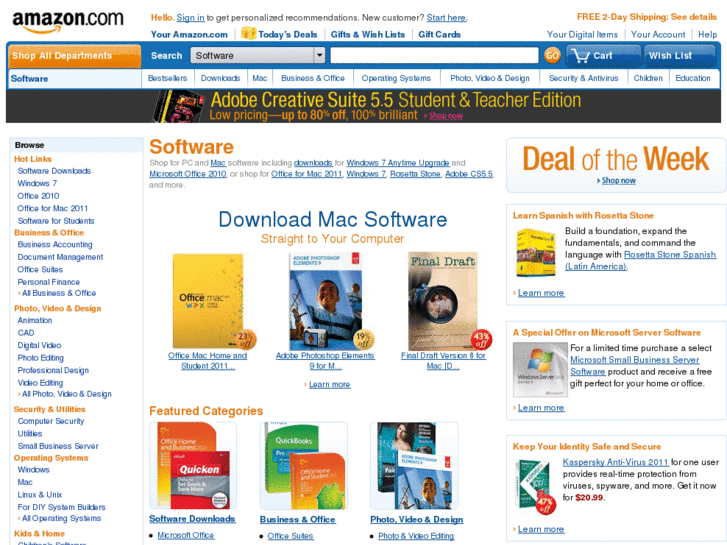Click the Kaspersky Anti-Virus box image
Viewport: 727px width, 545px height.
click(535, 485)
